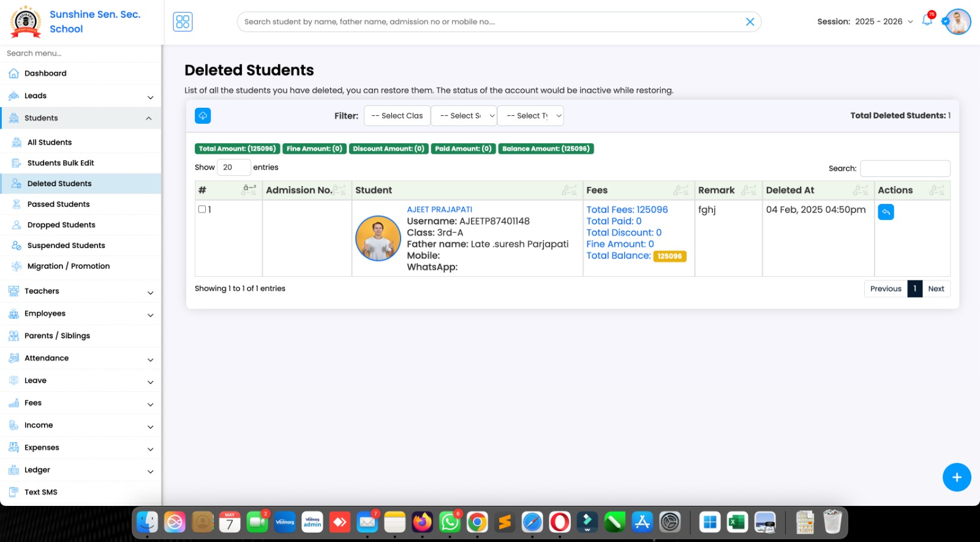Screen dimensions: 980x542
Task: Select page 1 in pagination
Action: [x=914, y=289]
